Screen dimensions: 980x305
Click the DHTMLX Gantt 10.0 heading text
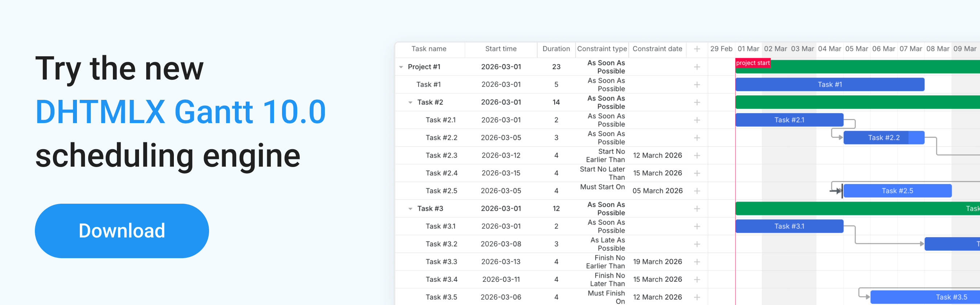(181, 112)
